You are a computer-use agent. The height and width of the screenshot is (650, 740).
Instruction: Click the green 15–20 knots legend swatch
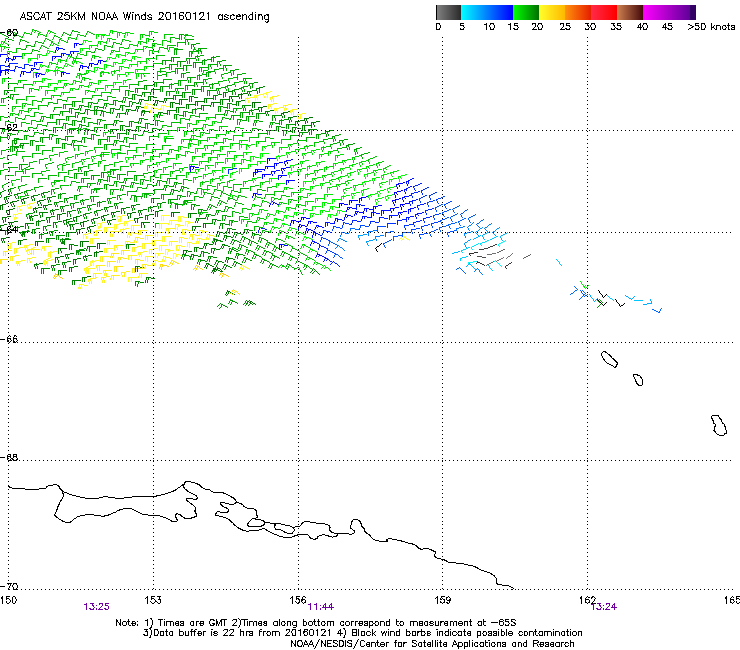point(526,12)
